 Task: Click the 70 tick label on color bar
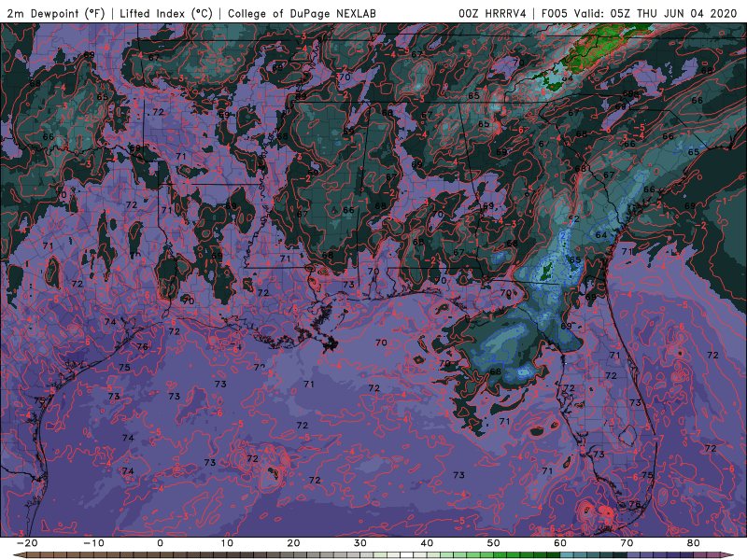(x=627, y=543)
